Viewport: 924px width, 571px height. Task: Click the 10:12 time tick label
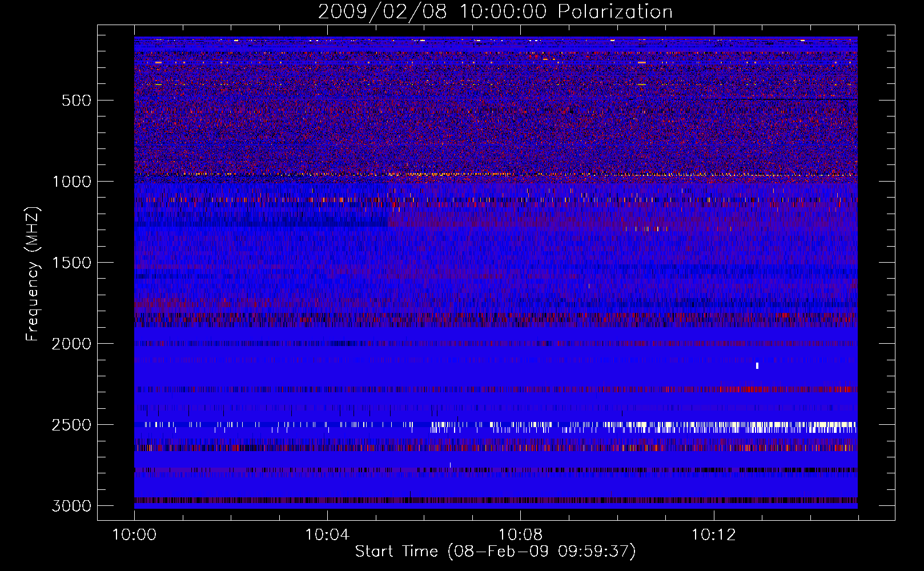[713, 535]
